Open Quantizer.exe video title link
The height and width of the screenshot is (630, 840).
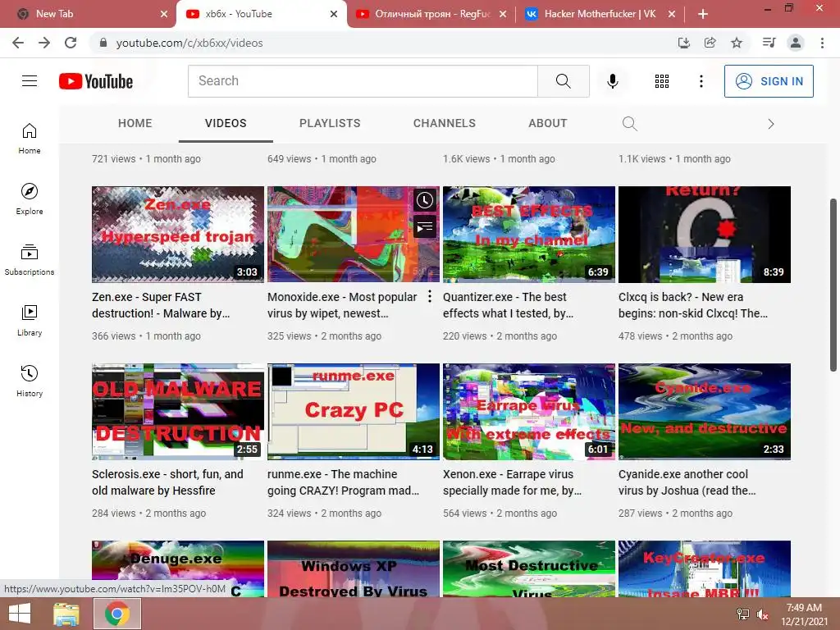(508, 305)
